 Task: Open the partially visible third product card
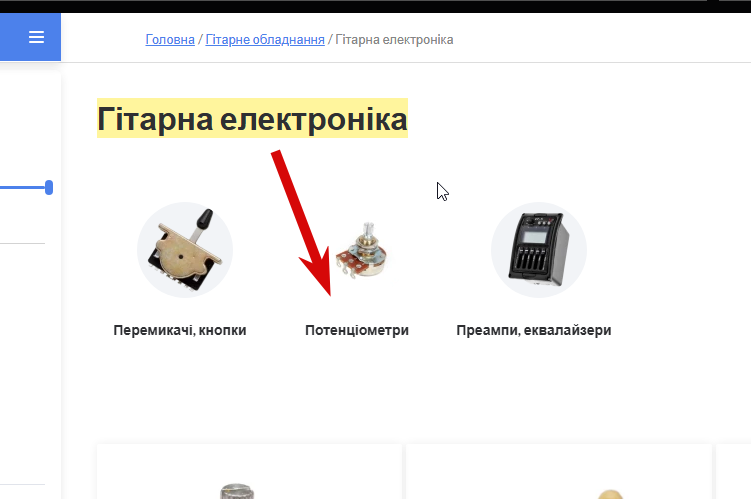(x=733, y=472)
